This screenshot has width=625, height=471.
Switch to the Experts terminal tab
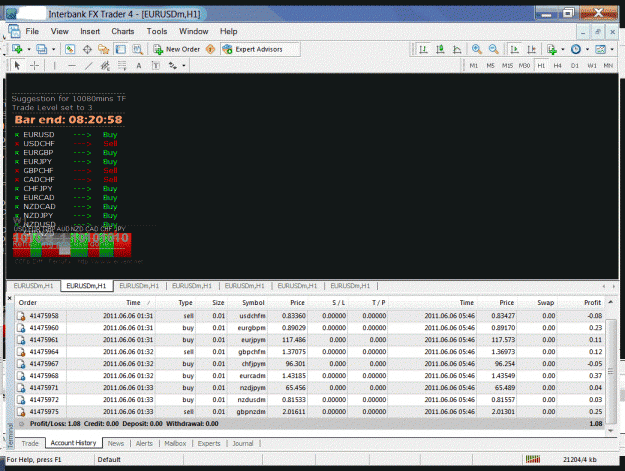(209, 444)
